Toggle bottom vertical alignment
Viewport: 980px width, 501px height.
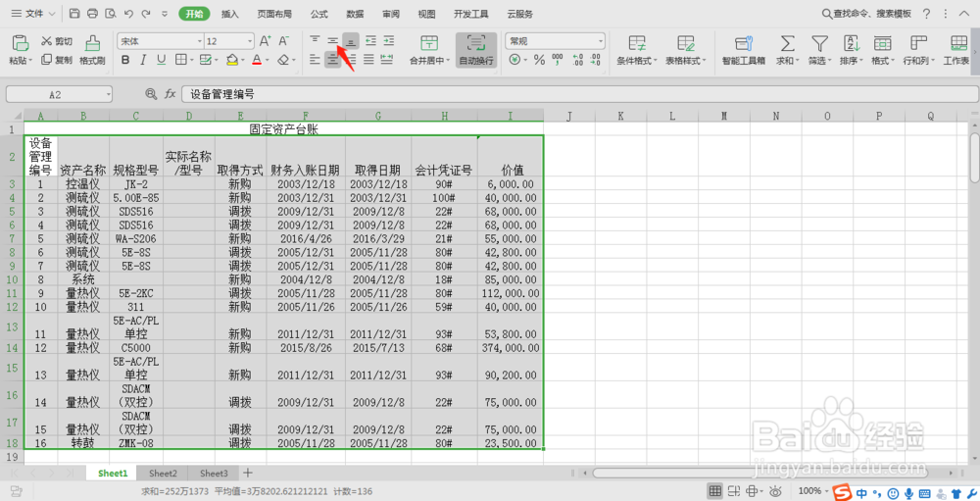(351, 40)
